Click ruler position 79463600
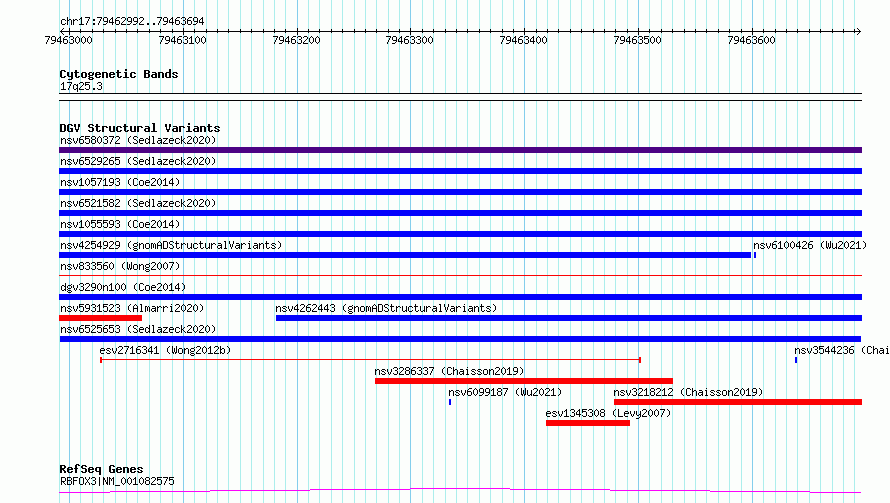The height and width of the screenshot is (503, 890). pyautogui.click(x=752, y=40)
